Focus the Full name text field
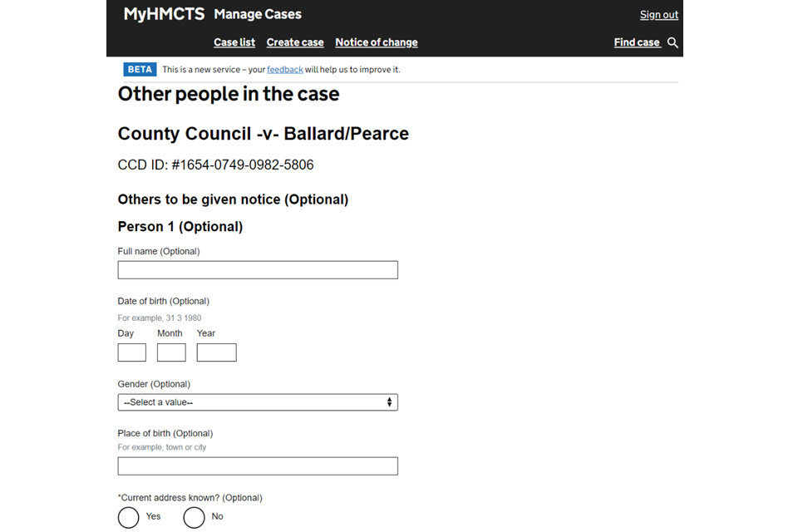Viewport: 798px width, 532px height. pyautogui.click(x=258, y=270)
